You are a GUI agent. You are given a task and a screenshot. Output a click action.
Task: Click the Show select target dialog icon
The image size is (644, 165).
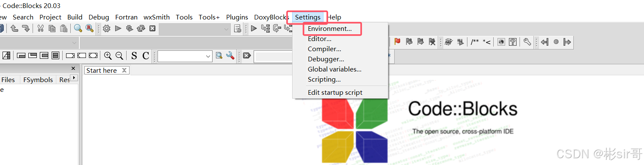pyautogui.click(x=238, y=29)
